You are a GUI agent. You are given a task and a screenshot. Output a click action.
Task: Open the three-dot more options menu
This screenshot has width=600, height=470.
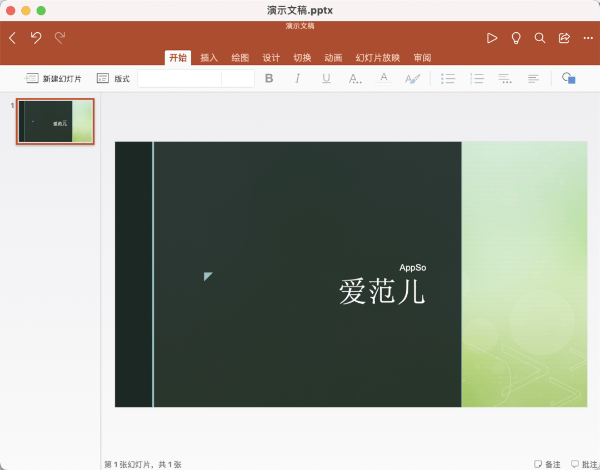(588, 38)
